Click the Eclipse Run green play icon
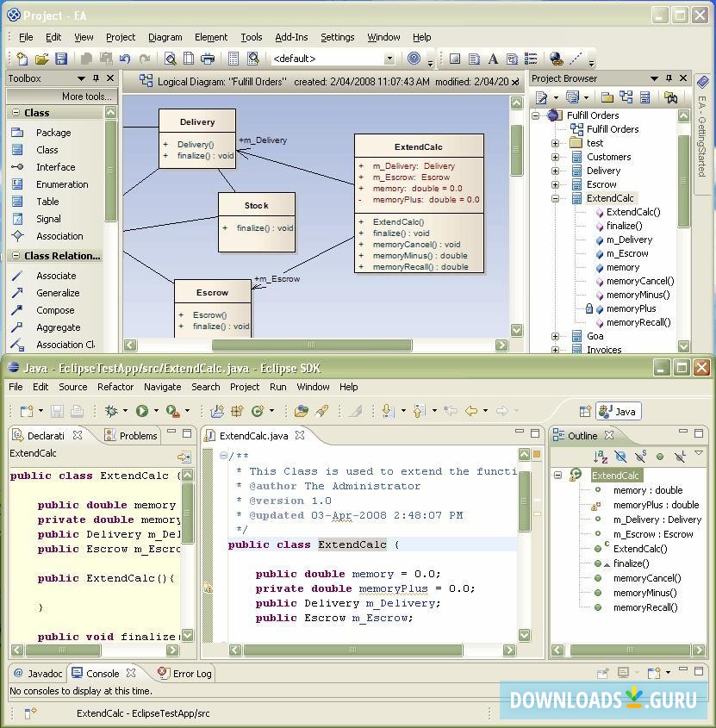The height and width of the screenshot is (728, 716). (142, 411)
